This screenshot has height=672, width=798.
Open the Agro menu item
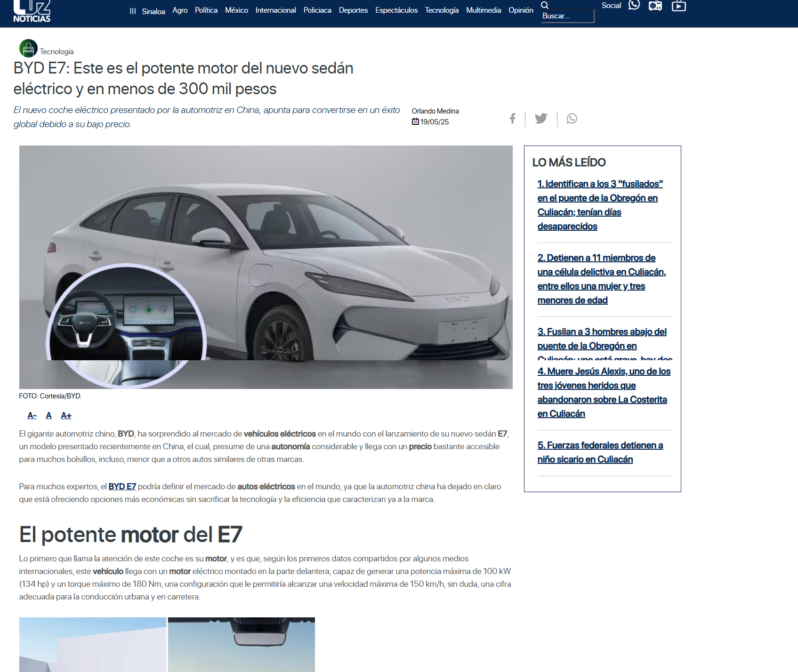coord(180,10)
